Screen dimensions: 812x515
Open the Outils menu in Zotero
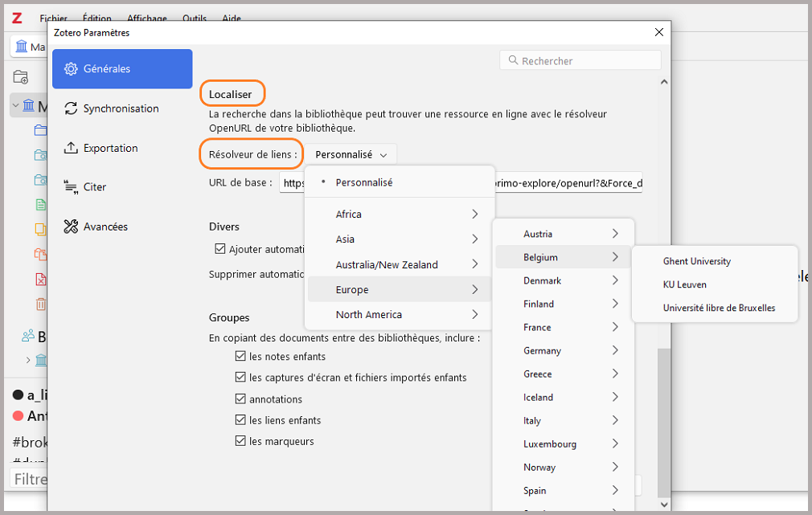195,18
